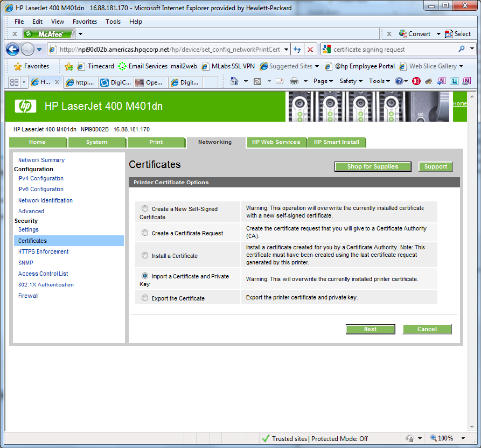Click the Select toolbar icon
Viewport: 481px width, 448px height.
(449, 34)
